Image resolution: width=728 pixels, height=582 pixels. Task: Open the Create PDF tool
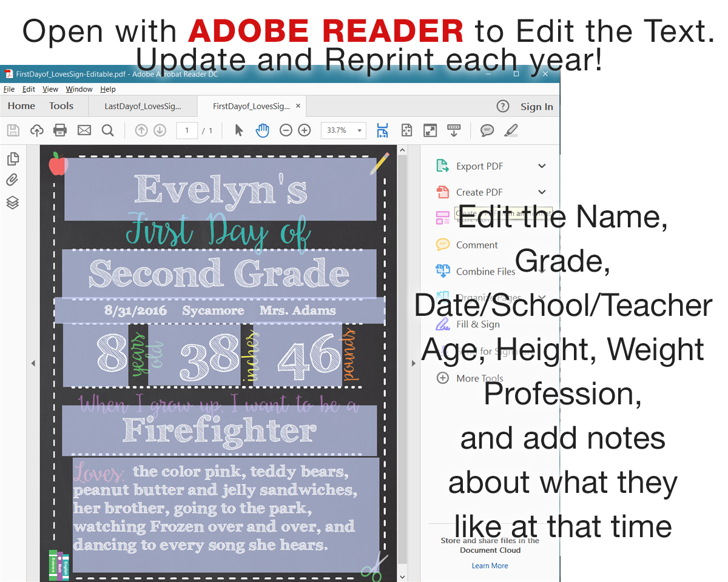(479, 192)
